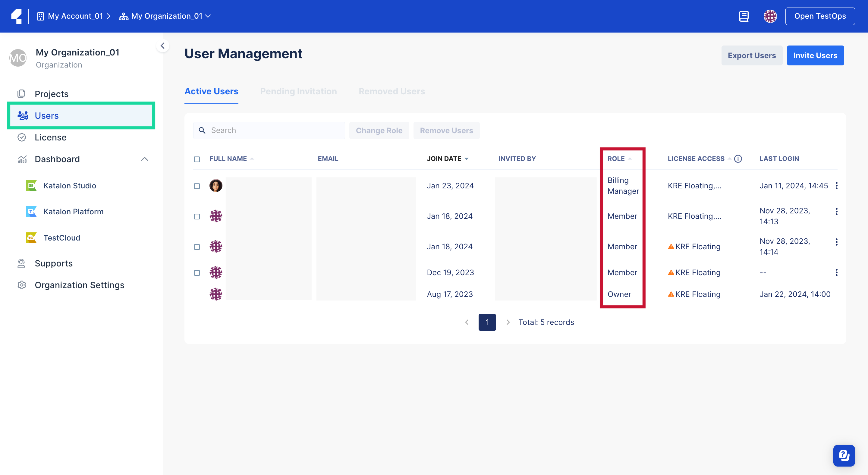Open the three-dot menu for the first user row
The image size is (868, 475).
[x=837, y=185]
